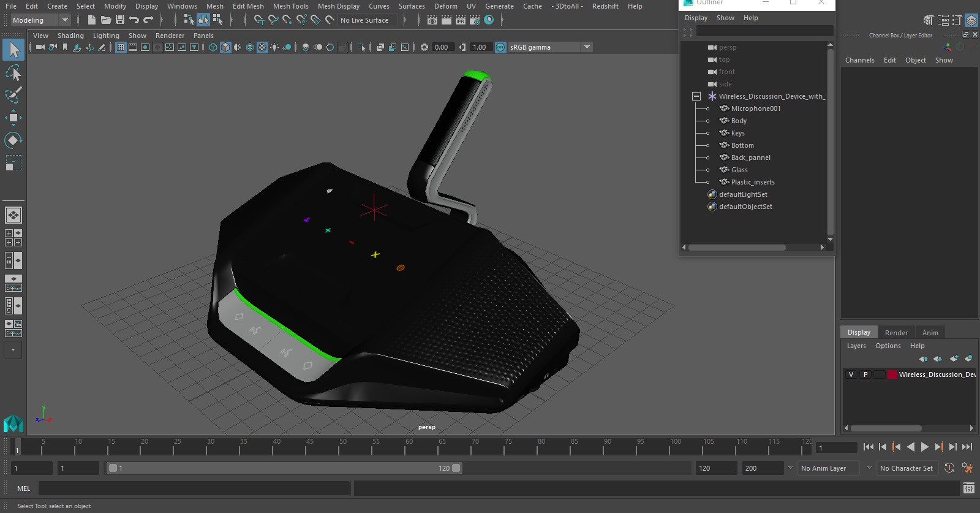Click the New scene icon
The width and height of the screenshot is (980, 513).
91,20
